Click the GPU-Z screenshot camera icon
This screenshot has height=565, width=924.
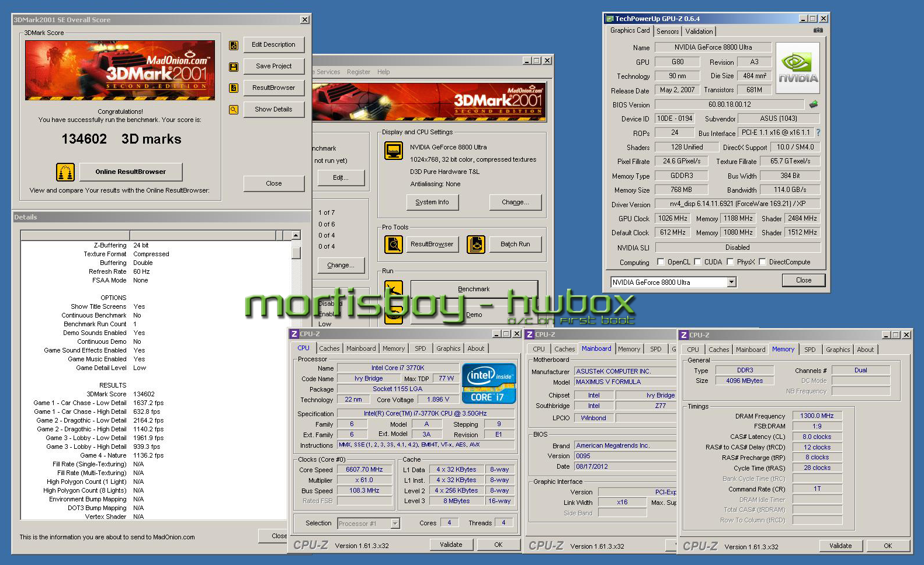point(818,30)
